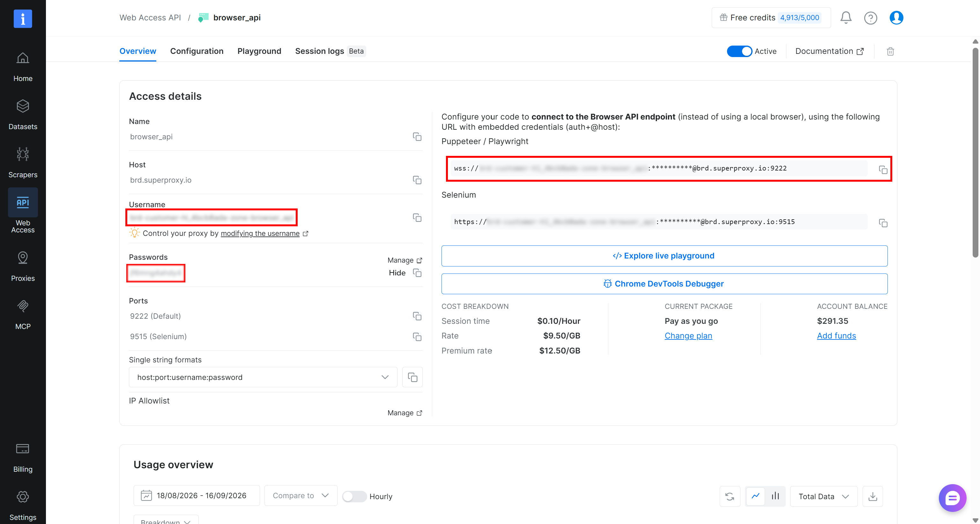The width and height of the screenshot is (980, 524).
Task: Open Manage passwords link
Action: click(405, 260)
